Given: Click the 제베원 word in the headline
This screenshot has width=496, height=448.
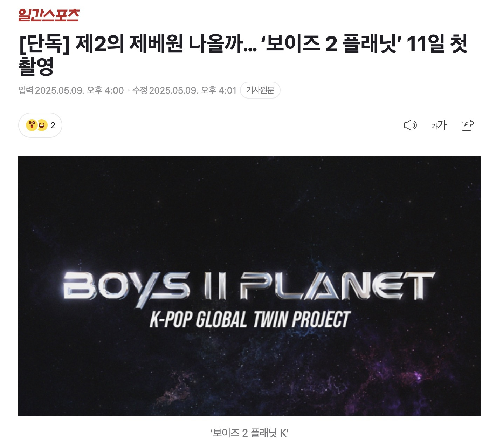Looking at the screenshot, I should [x=156, y=44].
